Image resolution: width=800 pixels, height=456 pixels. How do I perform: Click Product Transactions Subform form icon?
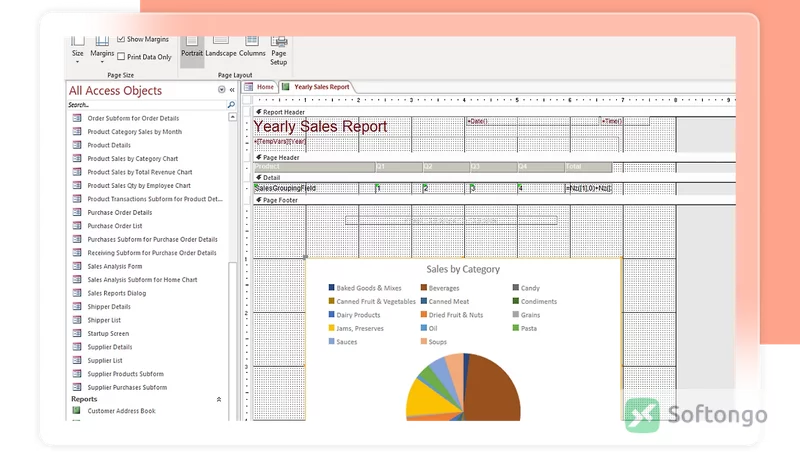[x=77, y=199]
